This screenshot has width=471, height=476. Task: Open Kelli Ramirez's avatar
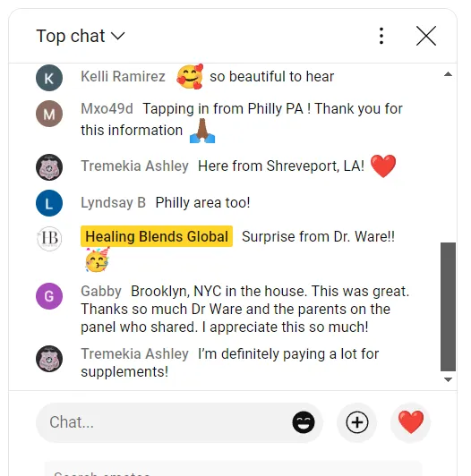(49, 78)
